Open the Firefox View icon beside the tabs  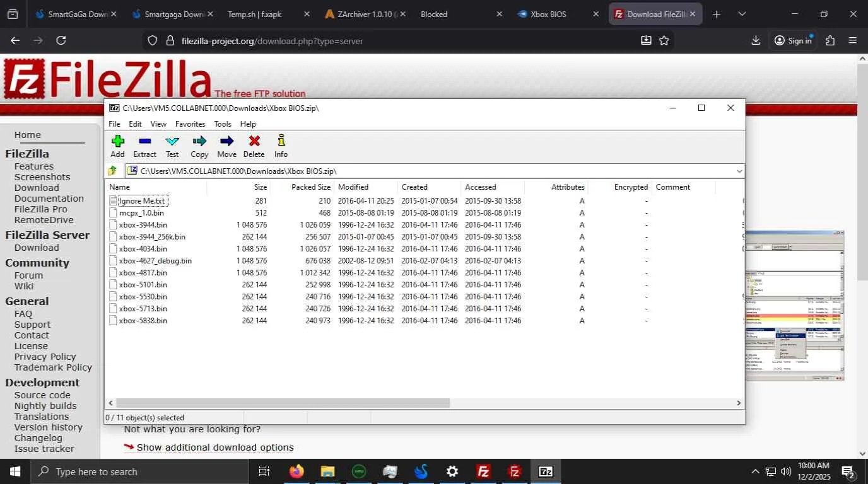12,14
